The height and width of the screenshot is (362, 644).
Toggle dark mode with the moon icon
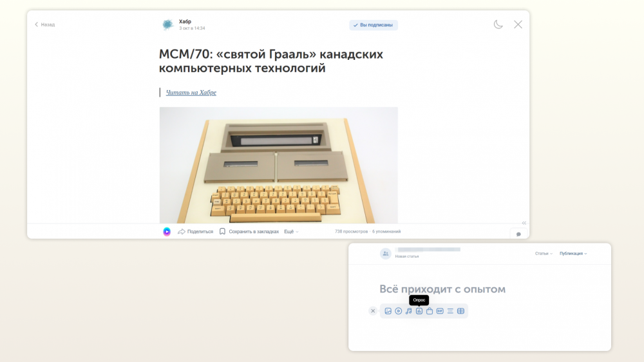point(498,24)
